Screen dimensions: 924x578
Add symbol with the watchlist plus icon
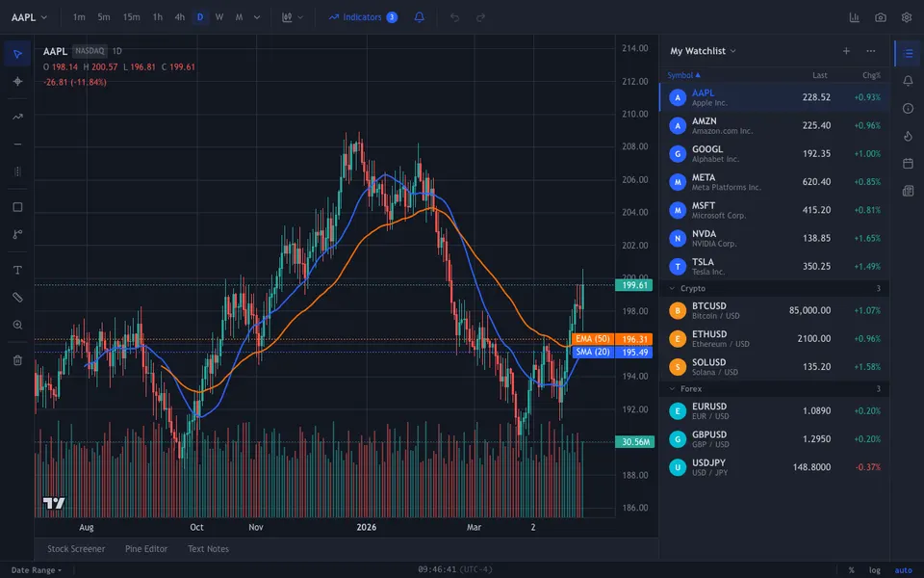coord(846,51)
